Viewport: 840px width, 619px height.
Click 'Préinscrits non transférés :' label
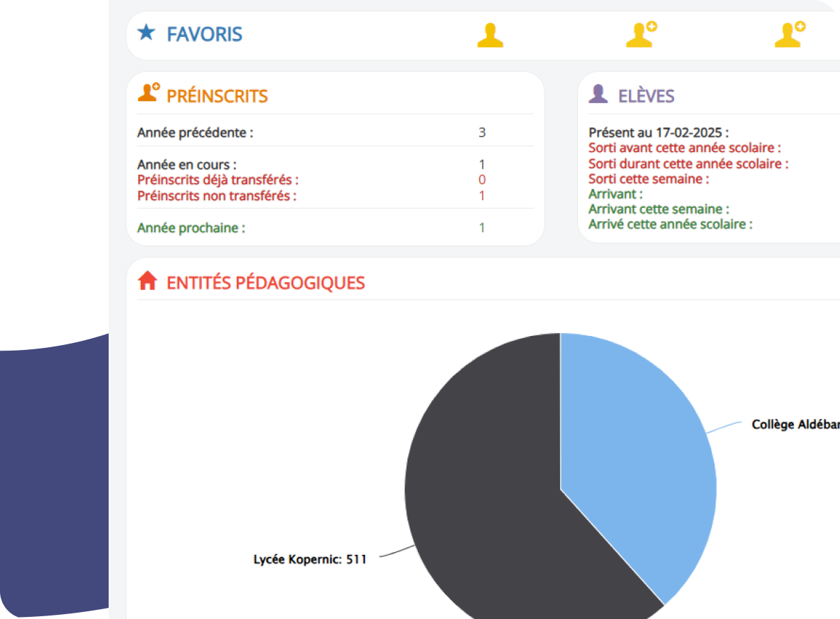[217, 195]
